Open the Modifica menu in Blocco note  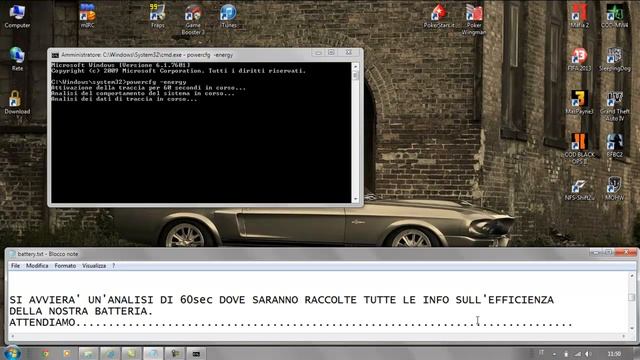[x=37, y=266]
